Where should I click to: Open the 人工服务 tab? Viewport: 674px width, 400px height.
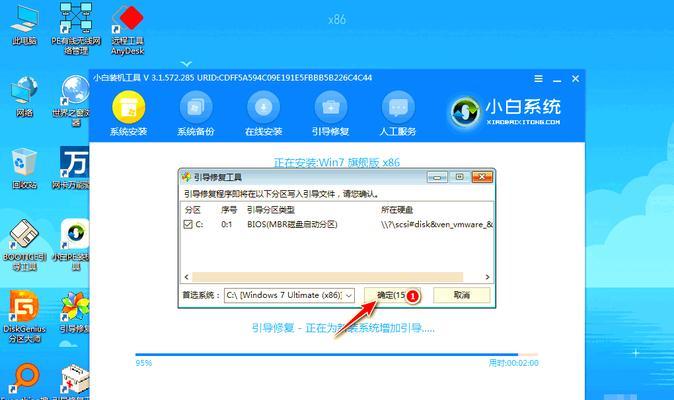click(x=398, y=113)
